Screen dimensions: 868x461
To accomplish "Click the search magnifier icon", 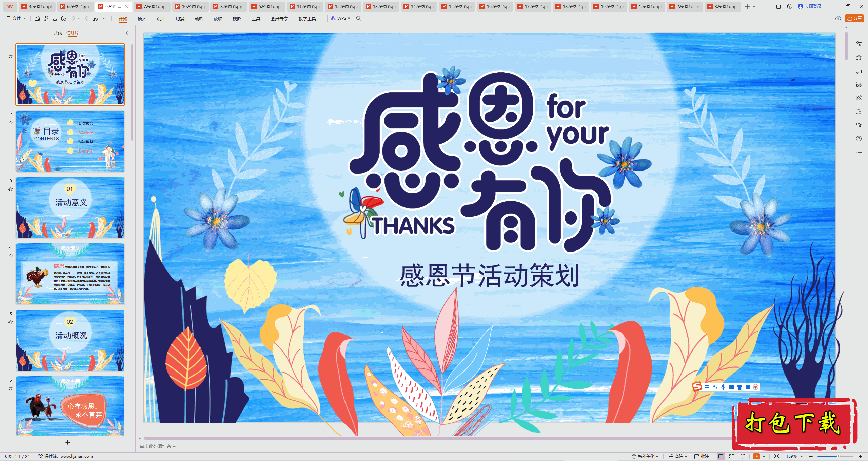I will [359, 18].
